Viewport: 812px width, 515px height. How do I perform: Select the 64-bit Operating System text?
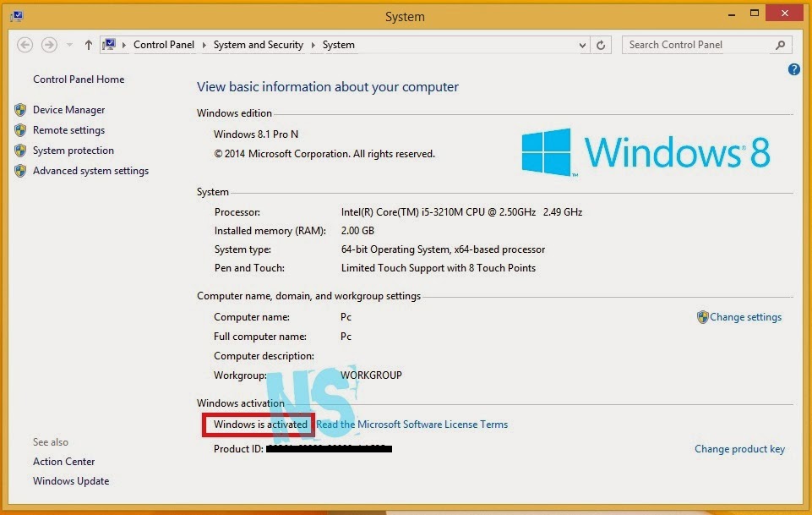tap(443, 249)
